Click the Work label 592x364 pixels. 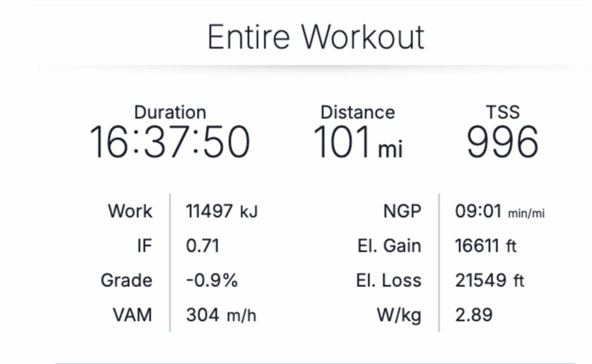tap(130, 211)
